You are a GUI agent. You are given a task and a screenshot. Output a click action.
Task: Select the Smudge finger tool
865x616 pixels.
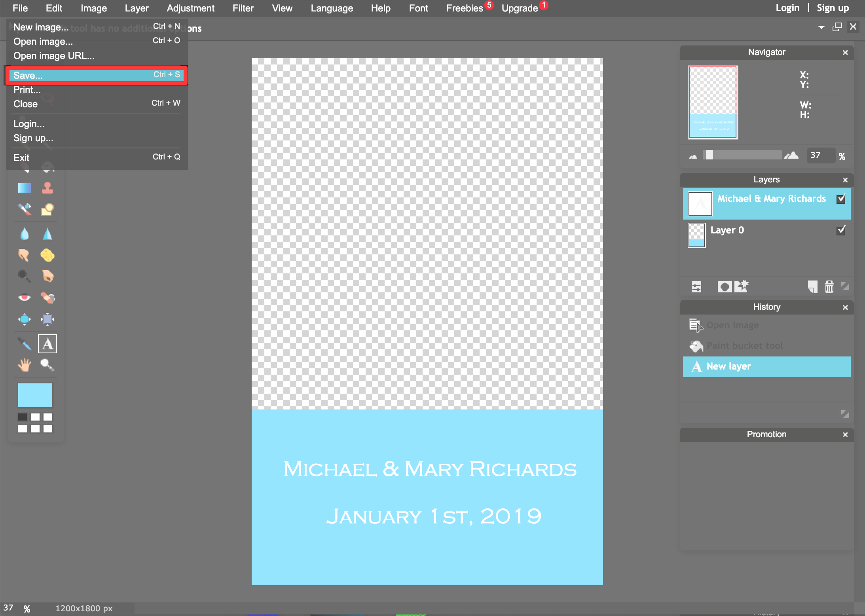click(x=24, y=255)
